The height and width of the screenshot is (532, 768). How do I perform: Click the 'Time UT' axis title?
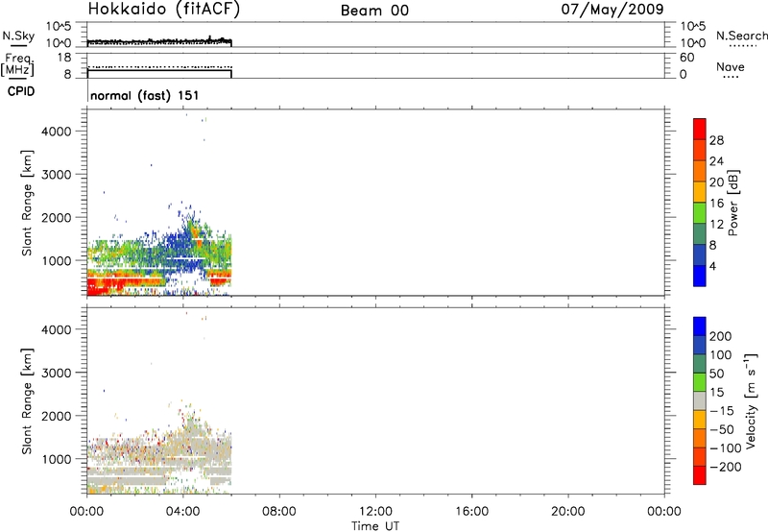point(375,526)
